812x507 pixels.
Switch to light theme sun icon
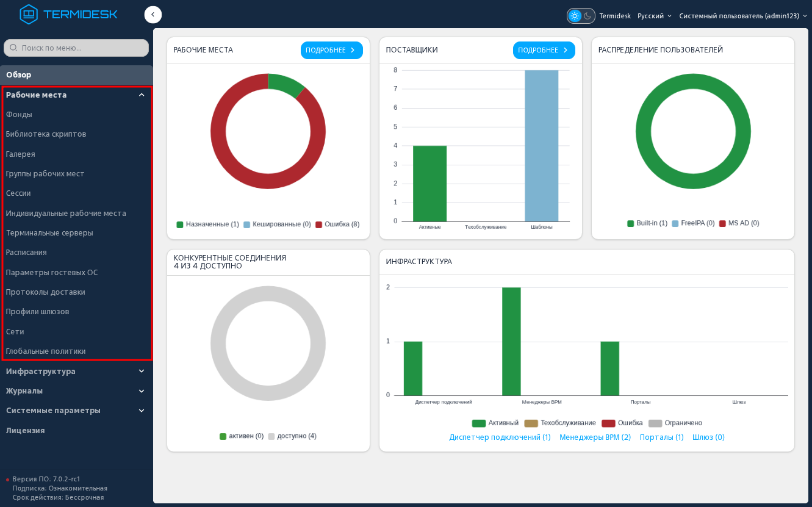coord(575,16)
